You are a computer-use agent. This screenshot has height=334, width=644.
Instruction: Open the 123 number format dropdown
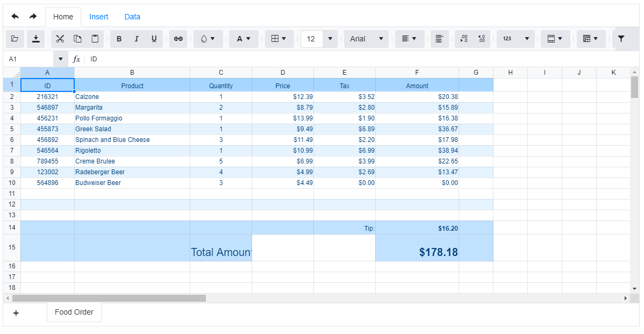516,39
